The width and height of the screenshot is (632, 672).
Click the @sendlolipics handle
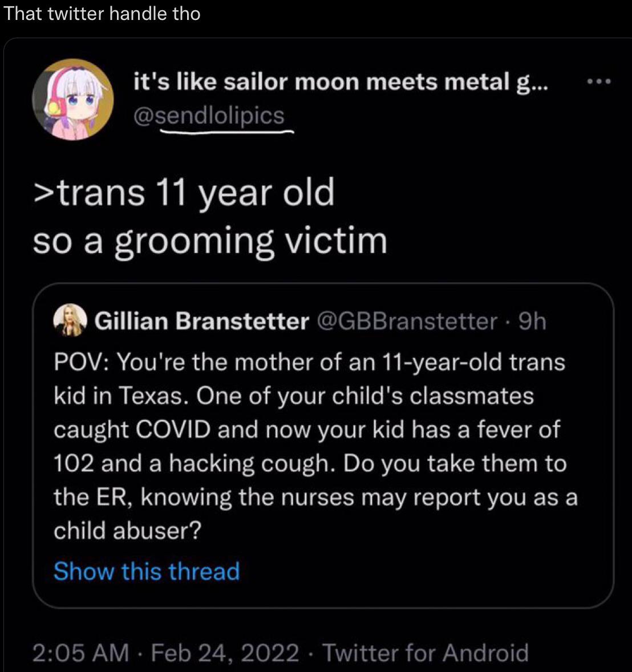(208, 116)
